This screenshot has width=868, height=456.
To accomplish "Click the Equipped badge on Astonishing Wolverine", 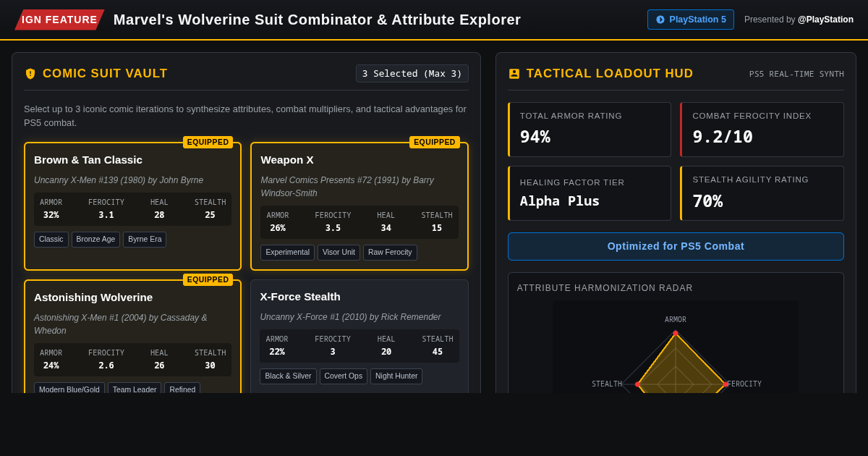I will [208, 279].
